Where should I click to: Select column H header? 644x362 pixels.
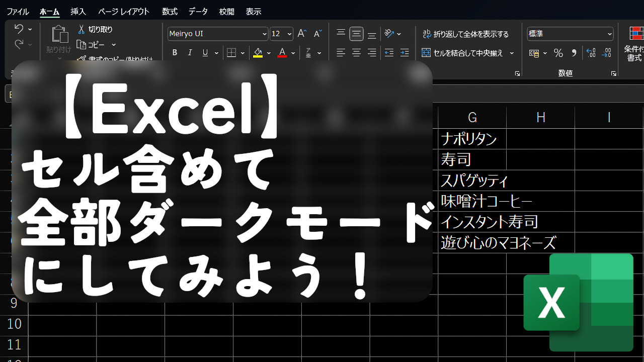point(540,117)
